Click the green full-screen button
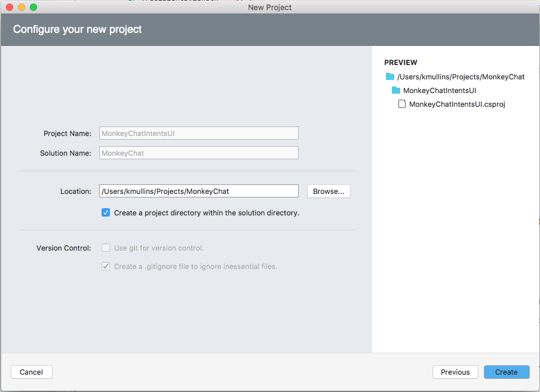 [x=32, y=7]
